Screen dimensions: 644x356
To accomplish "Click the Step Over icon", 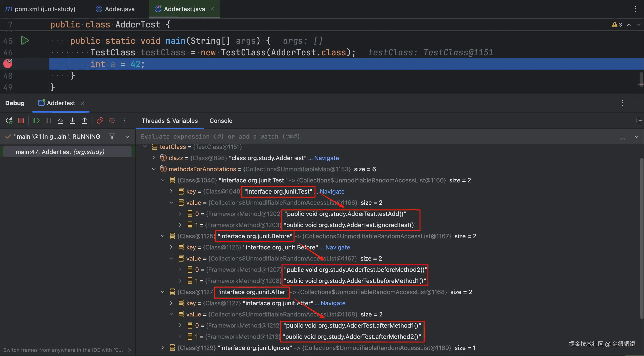I will coord(60,121).
